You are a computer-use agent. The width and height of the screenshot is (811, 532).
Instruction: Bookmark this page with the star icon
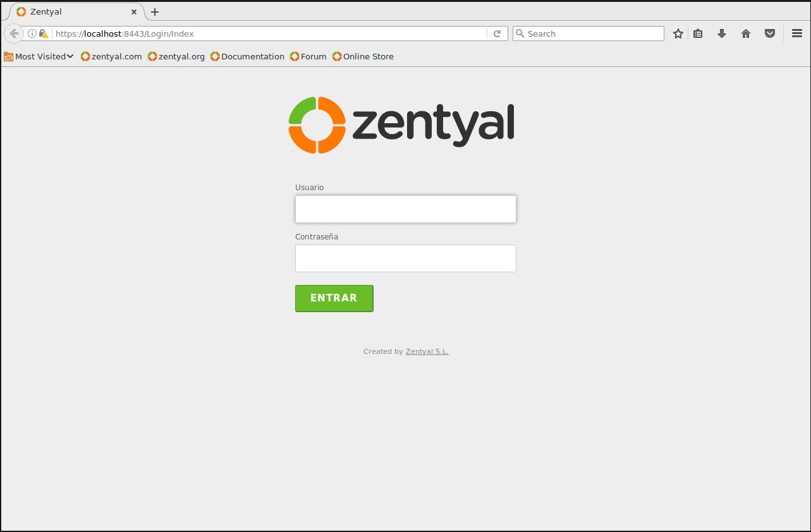[x=678, y=33]
